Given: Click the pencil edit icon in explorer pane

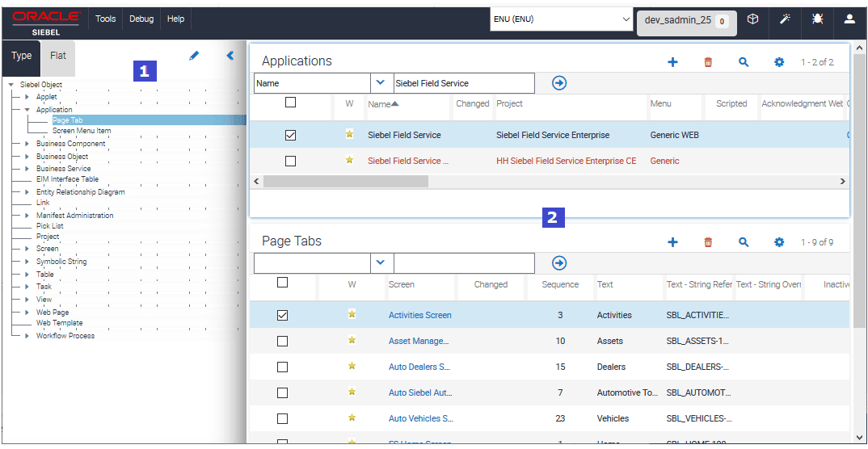Looking at the screenshot, I should pyautogui.click(x=194, y=55).
